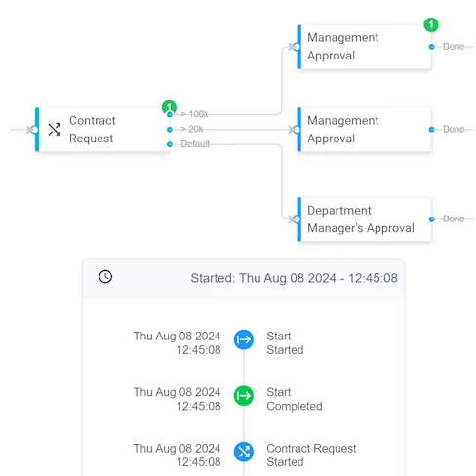Select the Default output port
The image size is (476, 476).
[x=170, y=144]
